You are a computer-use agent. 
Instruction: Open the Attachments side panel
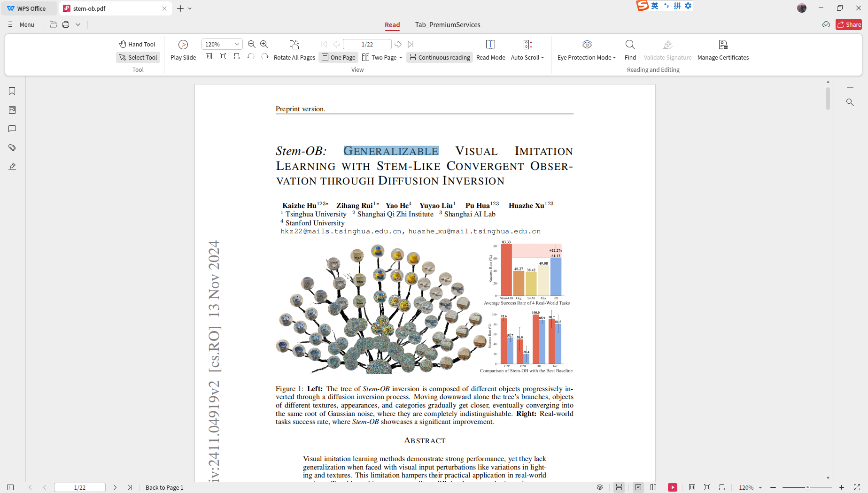coord(12,147)
